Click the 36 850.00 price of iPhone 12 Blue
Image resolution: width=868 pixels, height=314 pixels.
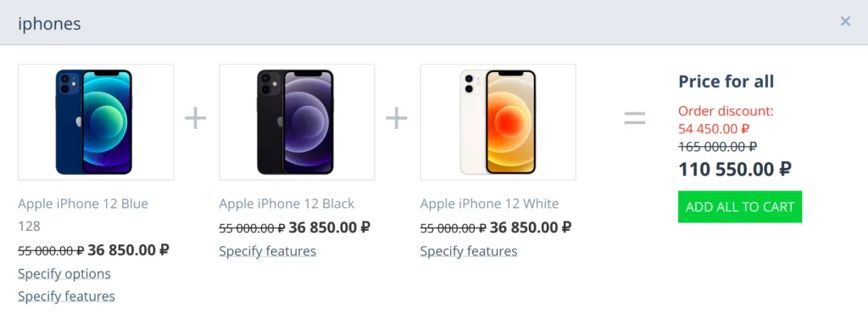(129, 250)
